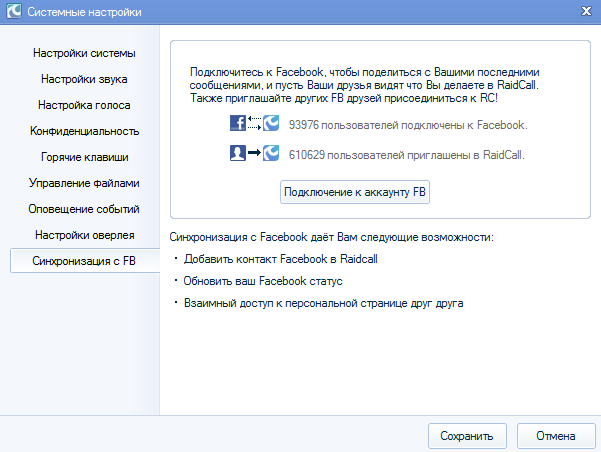Click the arrow icon pointing to RaidCall

tap(254, 153)
